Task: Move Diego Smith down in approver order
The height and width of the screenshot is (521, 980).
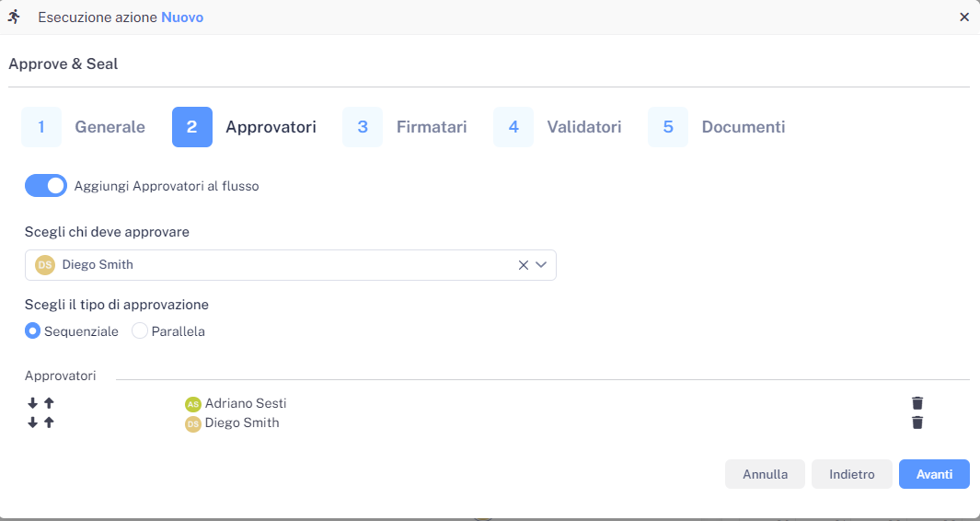Action: (x=33, y=423)
